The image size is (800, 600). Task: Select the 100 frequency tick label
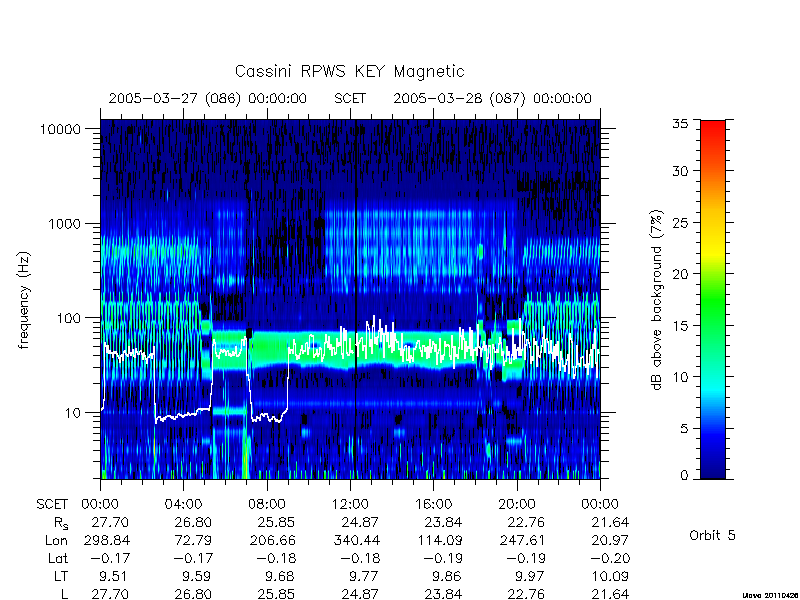[x=69, y=318]
